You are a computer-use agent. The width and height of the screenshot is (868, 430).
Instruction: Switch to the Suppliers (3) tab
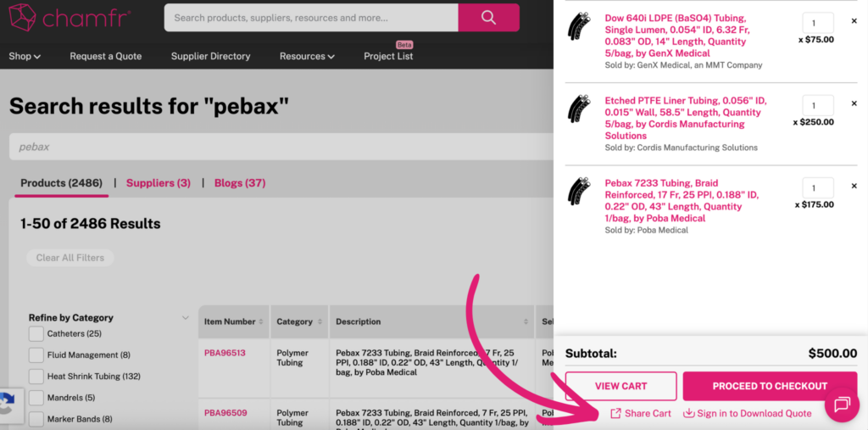click(159, 183)
